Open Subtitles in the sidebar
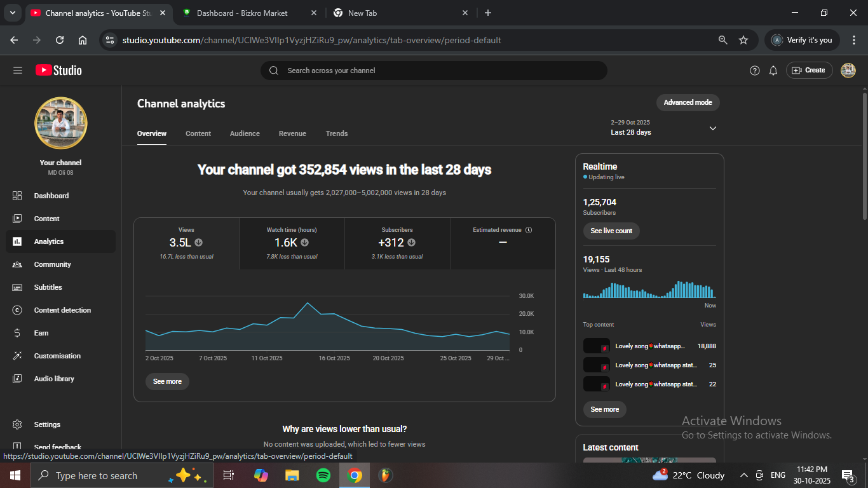This screenshot has width=868, height=488. [x=48, y=287]
